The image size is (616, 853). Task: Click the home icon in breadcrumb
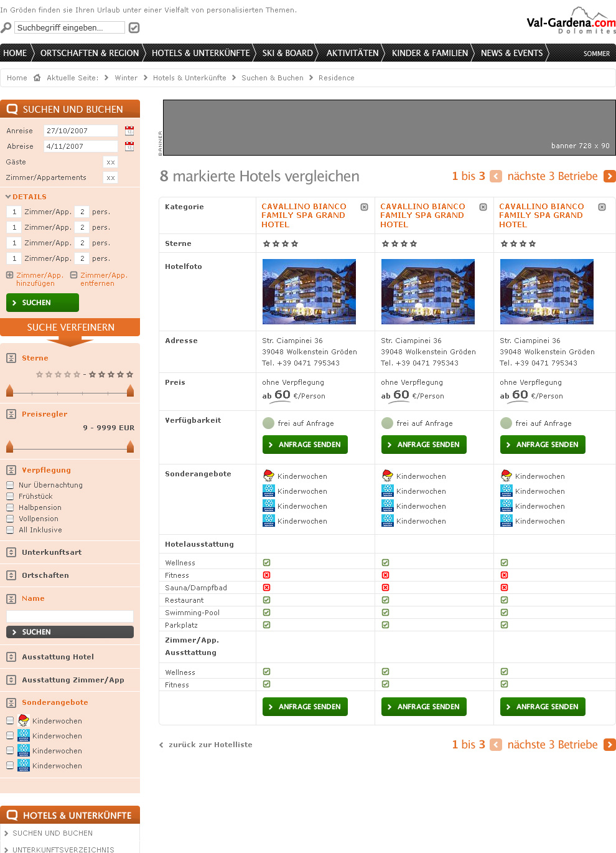(x=37, y=78)
